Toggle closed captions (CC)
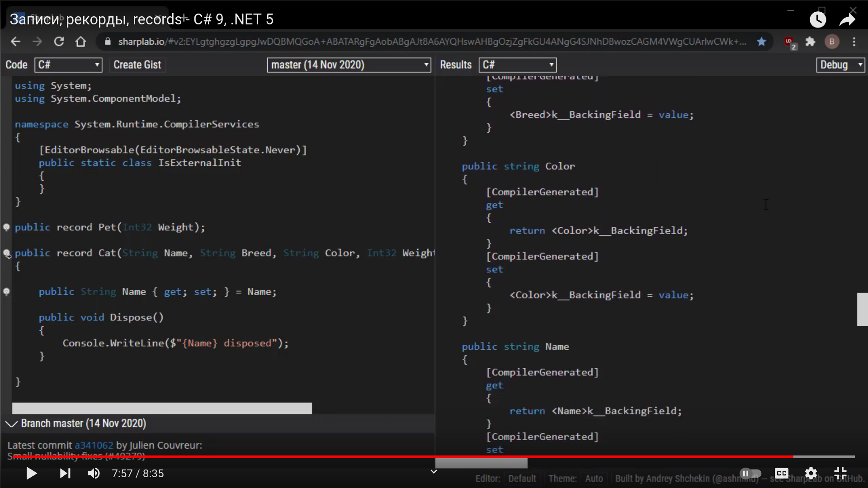 781,473
